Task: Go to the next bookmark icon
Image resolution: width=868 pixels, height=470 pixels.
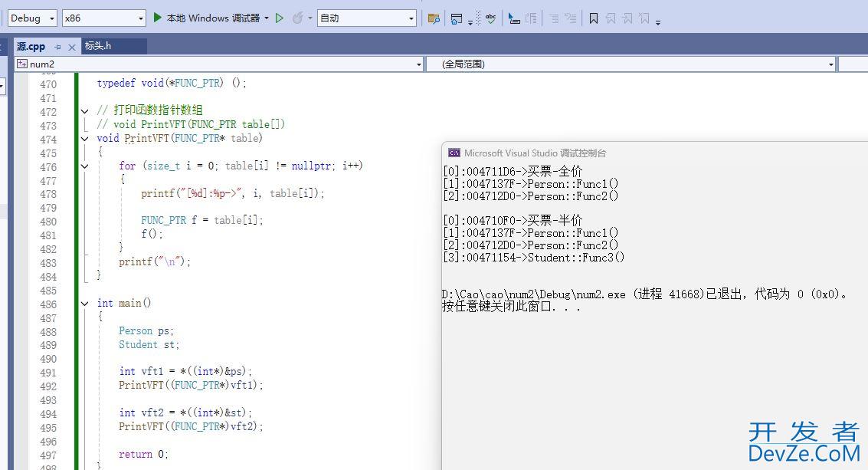Action: point(627,19)
